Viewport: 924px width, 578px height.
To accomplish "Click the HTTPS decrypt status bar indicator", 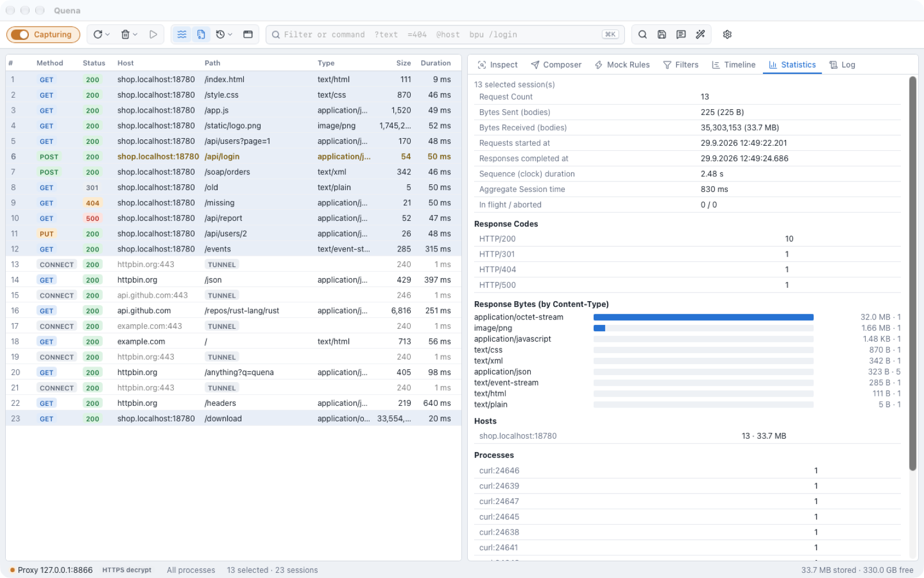I will pyautogui.click(x=127, y=570).
